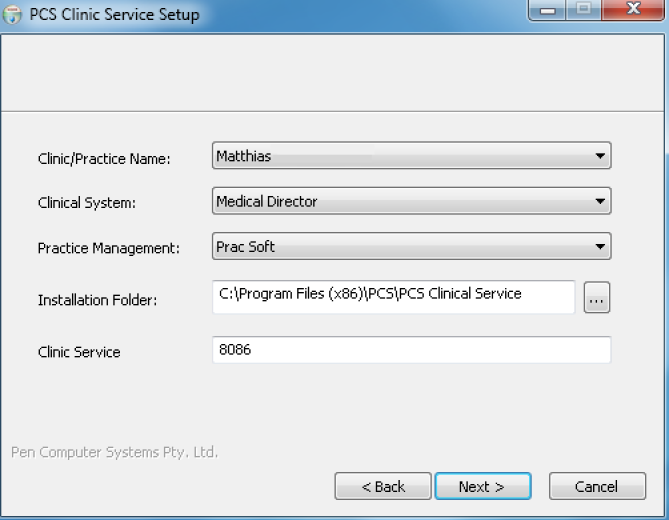669x520 pixels.
Task: Browse for installation folder with ellipsis button
Action: 596,297
